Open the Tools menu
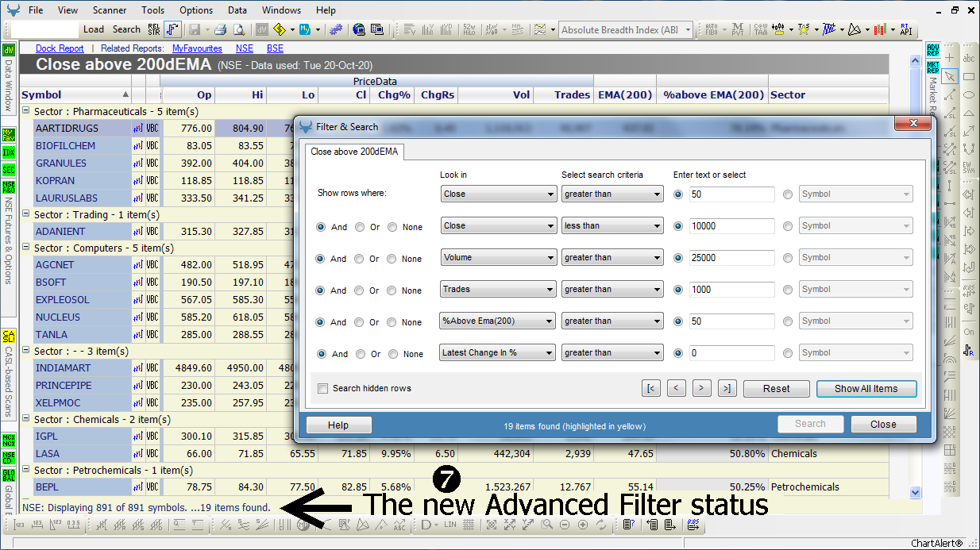The width and height of the screenshot is (980, 550). point(153,10)
